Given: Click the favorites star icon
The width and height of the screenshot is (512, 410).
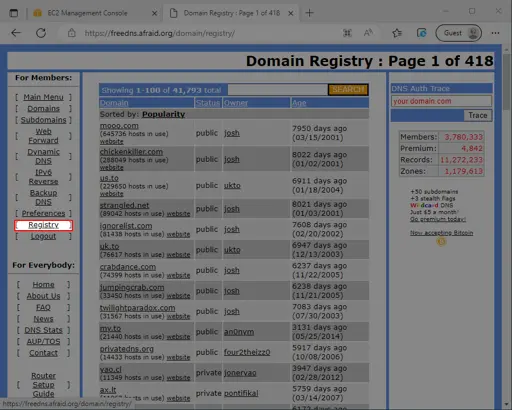Looking at the screenshot, I should pos(397,33).
